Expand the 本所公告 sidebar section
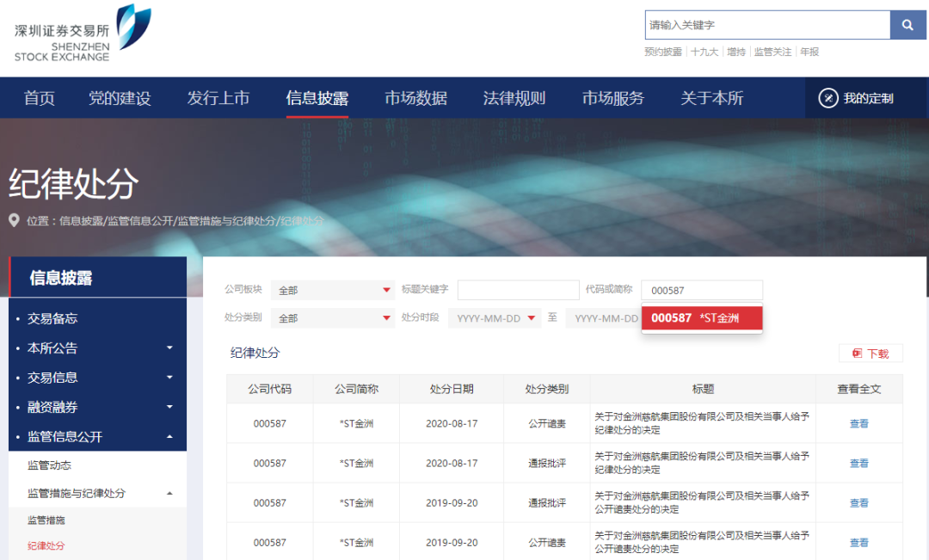Viewport: 929px width, 560px height. click(x=169, y=348)
